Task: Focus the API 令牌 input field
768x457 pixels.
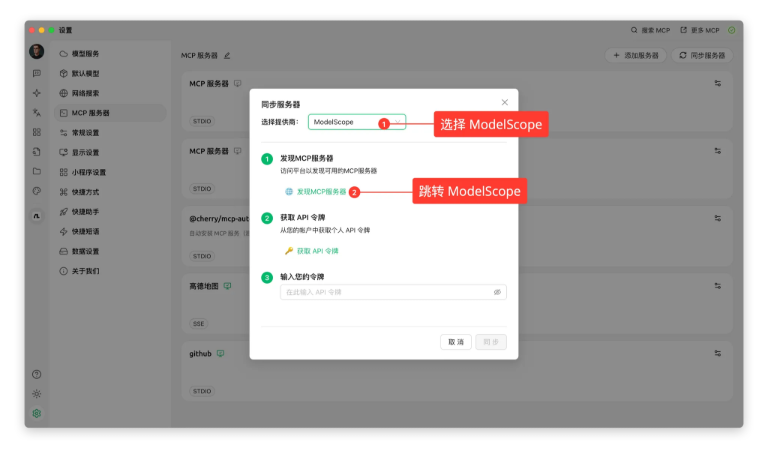Action: (393, 292)
